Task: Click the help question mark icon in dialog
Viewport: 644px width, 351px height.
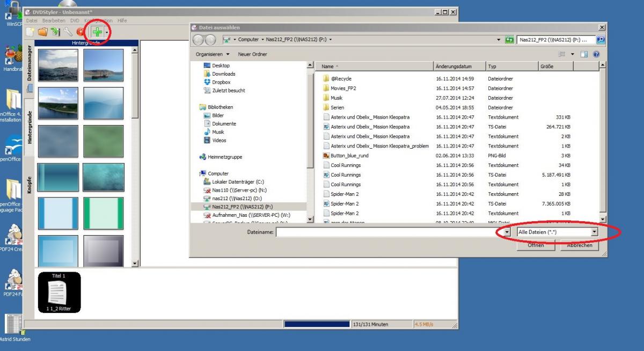Action: click(596, 54)
